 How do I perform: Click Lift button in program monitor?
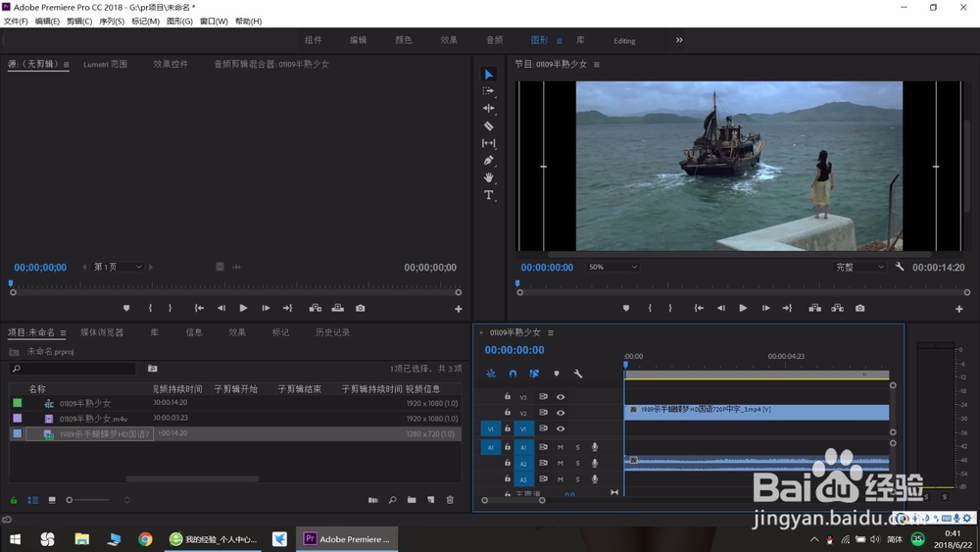pyautogui.click(x=815, y=308)
